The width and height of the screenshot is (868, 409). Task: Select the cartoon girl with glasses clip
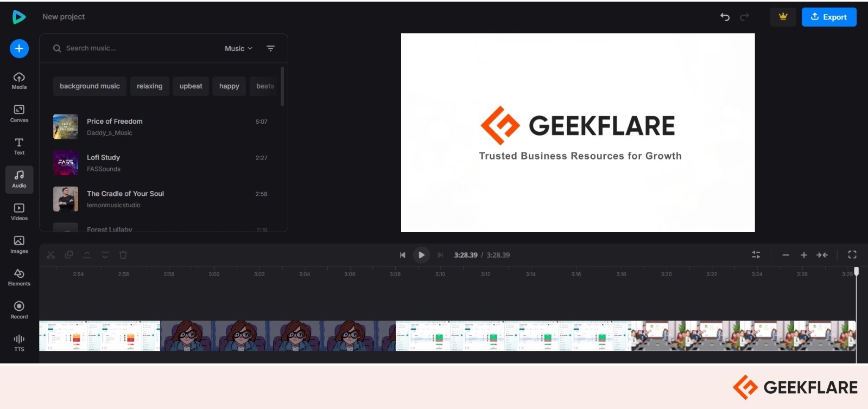click(278, 336)
